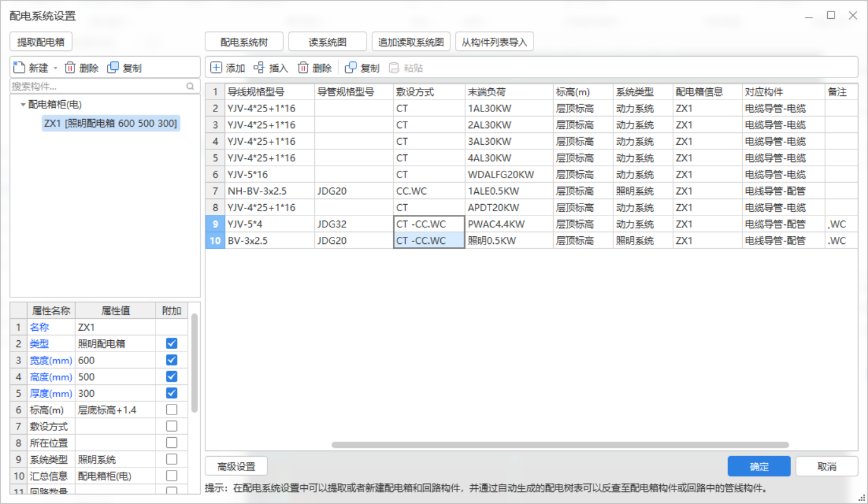Click the 新建 icon in left toolbar
The height and width of the screenshot is (504, 868).
(x=19, y=67)
